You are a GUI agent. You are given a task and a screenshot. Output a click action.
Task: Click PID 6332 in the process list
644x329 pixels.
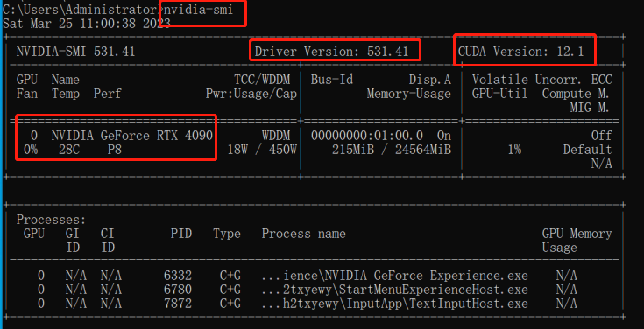click(x=177, y=276)
